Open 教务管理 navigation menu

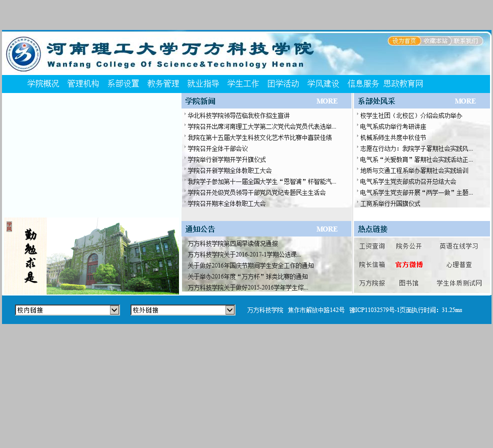(x=163, y=83)
